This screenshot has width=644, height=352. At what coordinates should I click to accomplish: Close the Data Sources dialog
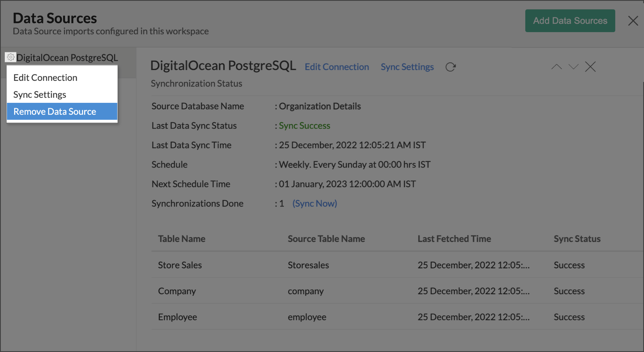point(633,21)
